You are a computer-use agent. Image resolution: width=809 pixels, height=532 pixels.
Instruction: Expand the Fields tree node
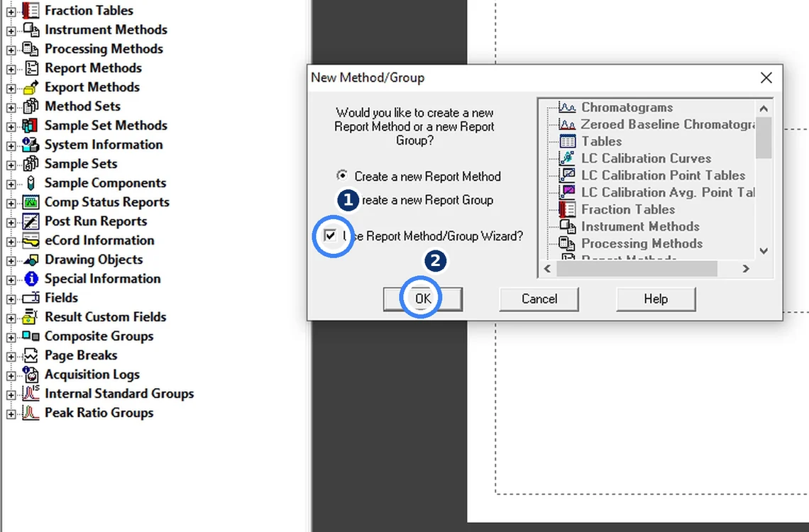11,299
